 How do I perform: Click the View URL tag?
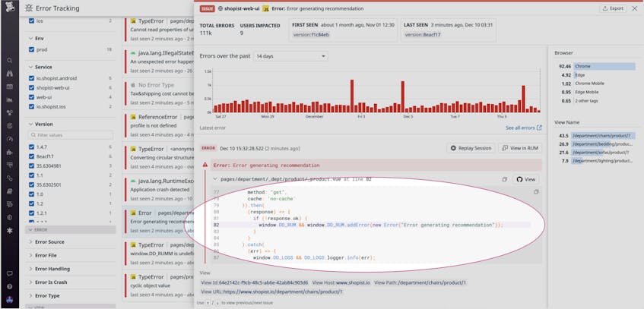(271, 292)
